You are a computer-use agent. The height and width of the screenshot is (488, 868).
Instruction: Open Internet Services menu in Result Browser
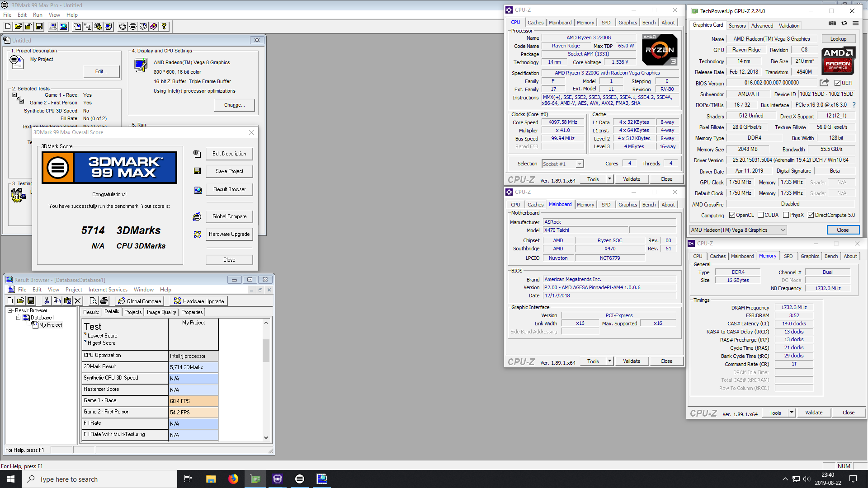pos(108,290)
